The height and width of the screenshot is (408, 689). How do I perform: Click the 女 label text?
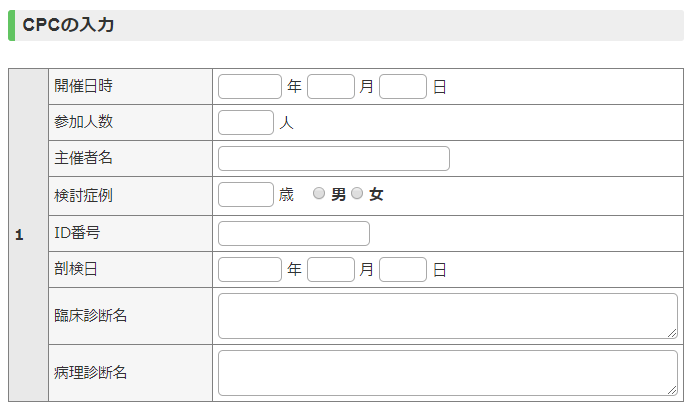pos(376,194)
